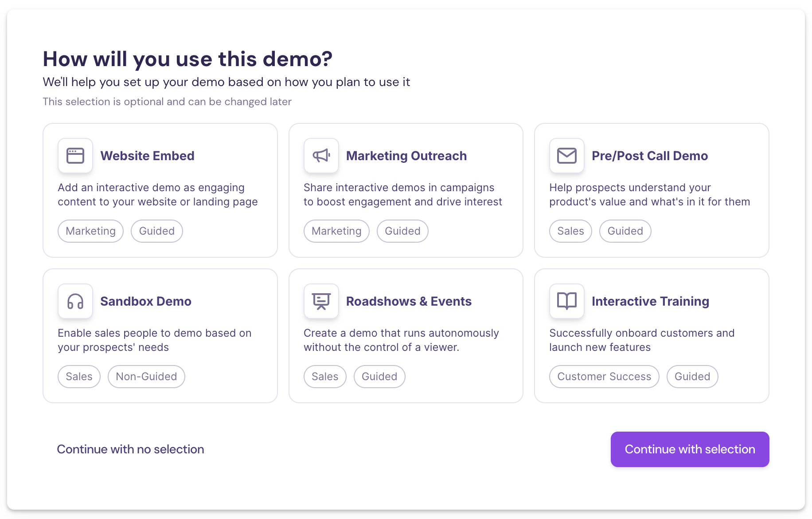The height and width of the screenshot is (519, 812).
Task: Select the Roadshows & Events title
Action: coord(408,301)
